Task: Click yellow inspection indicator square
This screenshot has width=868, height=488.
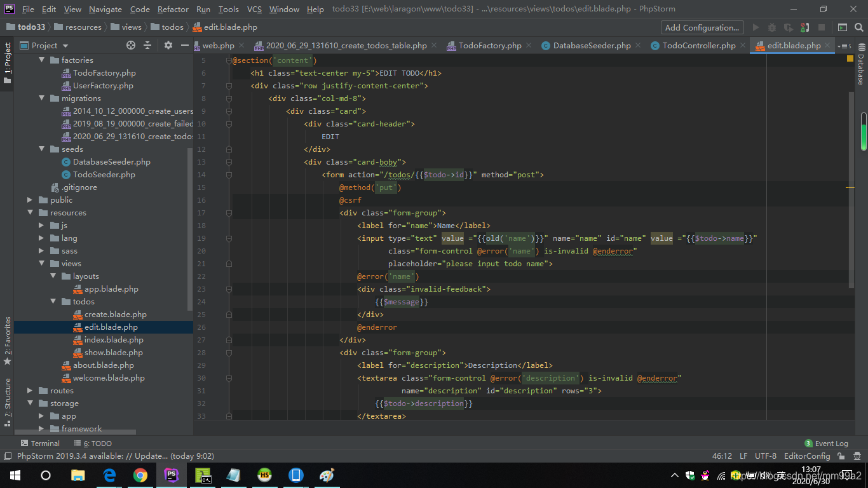Action: (850, 58)
